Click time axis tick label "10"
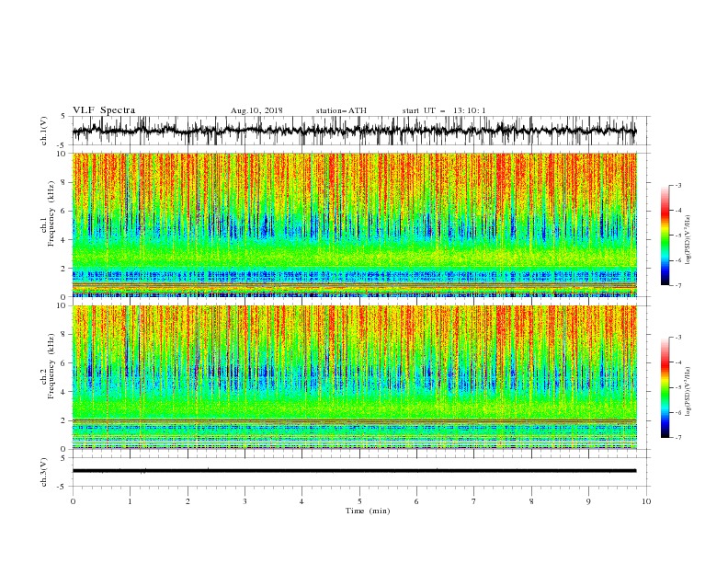The height and width of the screenshot is (563, 728). tap(646, 501)
